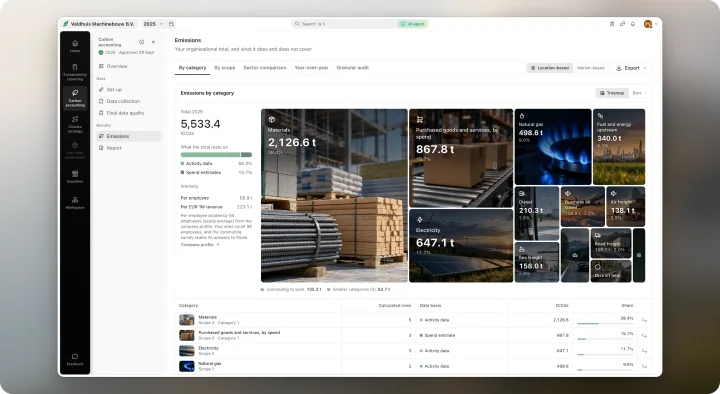Image resolution: width=720 pixels, height=394 pixels.
Task: Click the Natural gas row thumbnail
Action: point(186,366)
